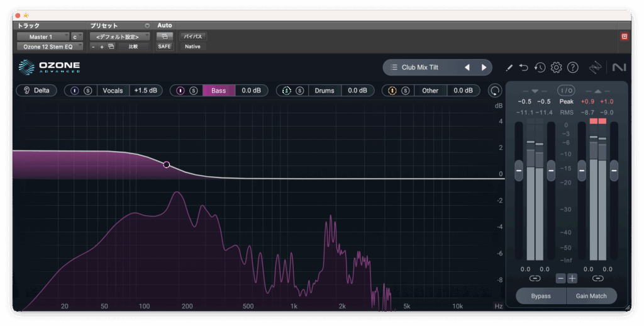Open Ozone settings gear

(556, 67)
